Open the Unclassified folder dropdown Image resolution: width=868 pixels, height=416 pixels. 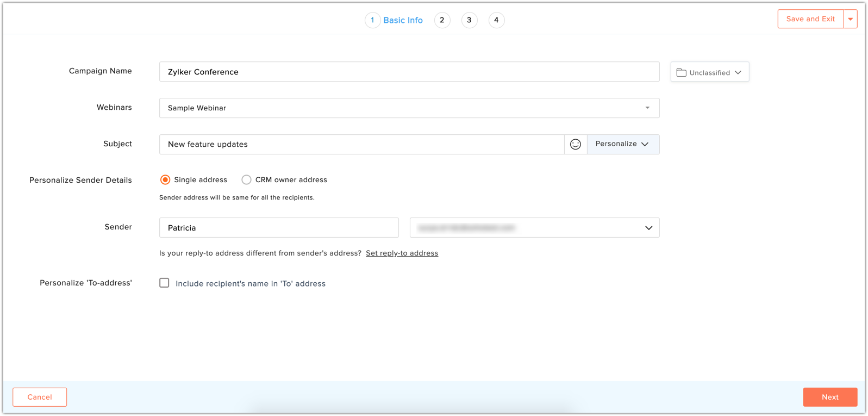coord(710,72)
